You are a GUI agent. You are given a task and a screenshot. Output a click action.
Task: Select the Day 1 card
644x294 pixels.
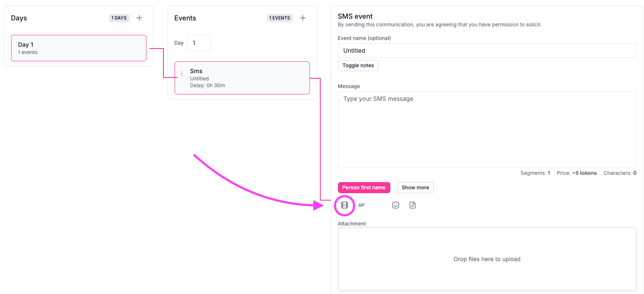[79, 48]
